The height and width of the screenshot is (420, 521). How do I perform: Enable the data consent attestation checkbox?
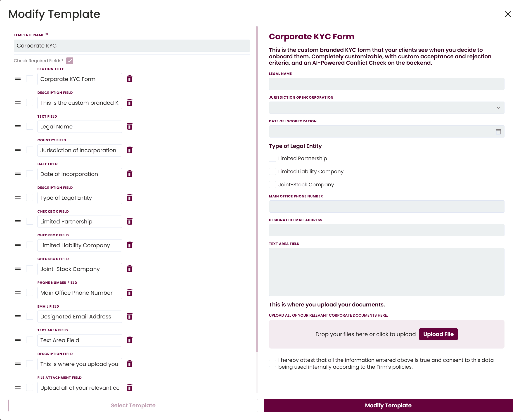click(x=272, y=363)
